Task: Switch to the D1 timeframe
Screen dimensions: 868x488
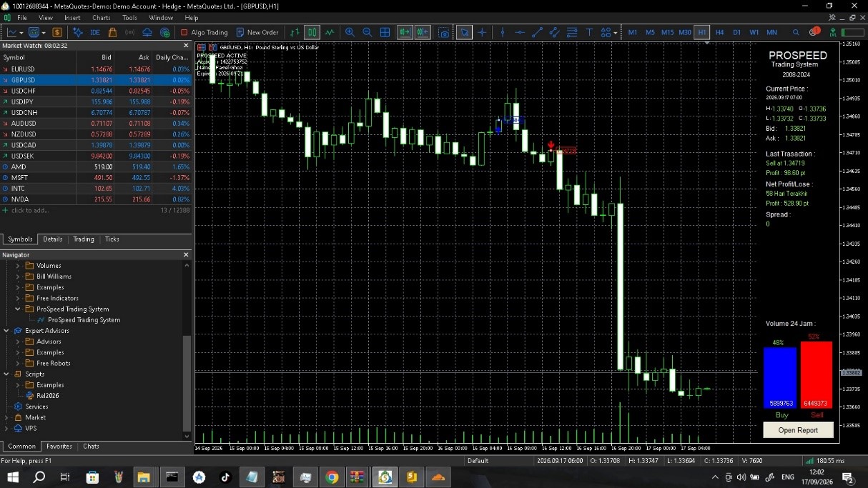Action: (x=736, y=32)
